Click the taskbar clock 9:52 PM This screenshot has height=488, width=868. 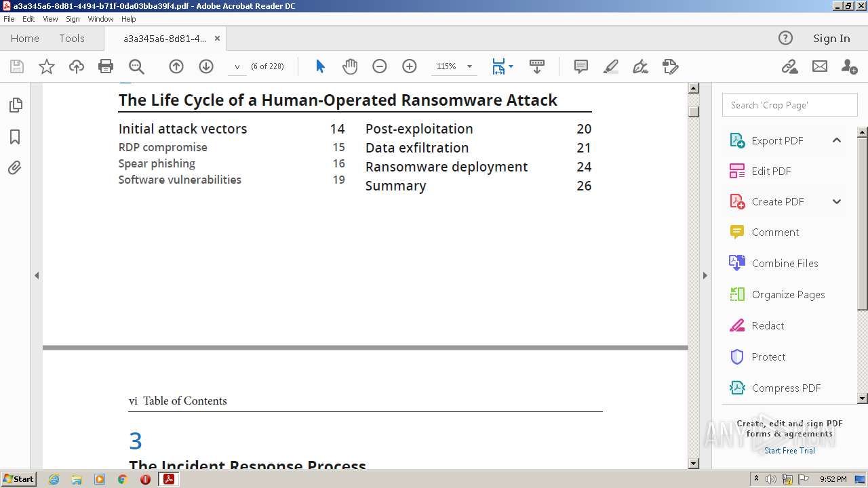(x=833, y=479)
